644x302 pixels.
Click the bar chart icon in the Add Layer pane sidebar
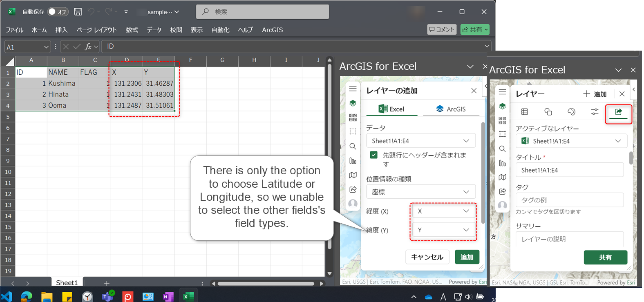tap(353, 161)
